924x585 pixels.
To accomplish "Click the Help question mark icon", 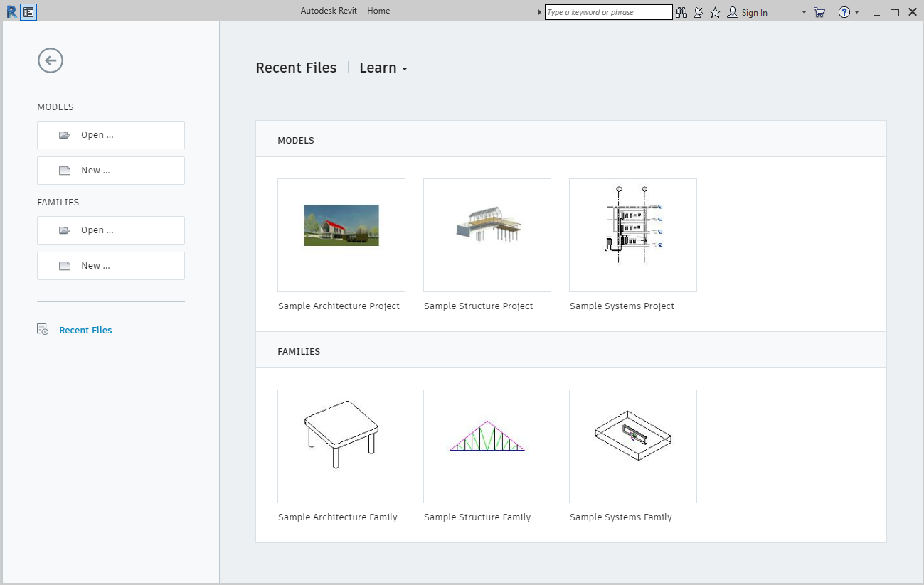I will 844,12.
